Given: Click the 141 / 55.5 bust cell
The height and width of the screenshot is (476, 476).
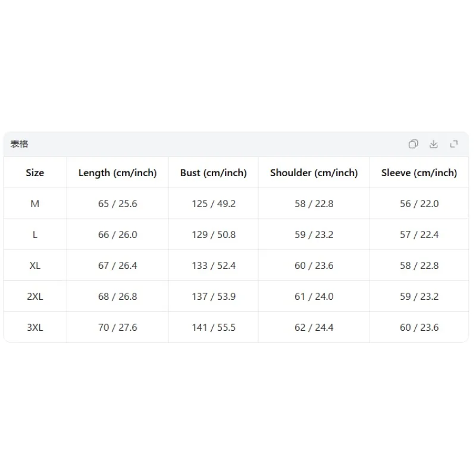Looking at the screenshot, I should [x=214, y=328].
